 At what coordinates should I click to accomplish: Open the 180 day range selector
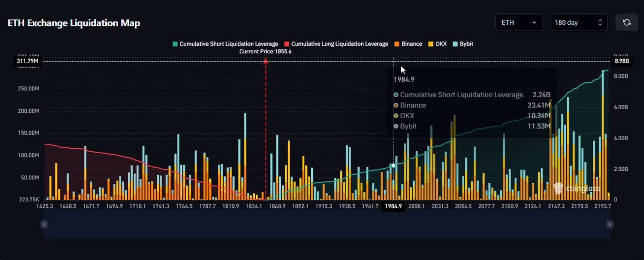click(579, 23)
